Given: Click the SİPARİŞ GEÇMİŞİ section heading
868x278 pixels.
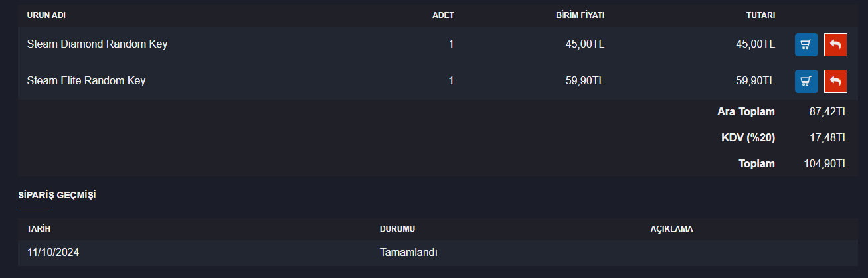Looking at the screenshot, I should click(x=56, y=195).
